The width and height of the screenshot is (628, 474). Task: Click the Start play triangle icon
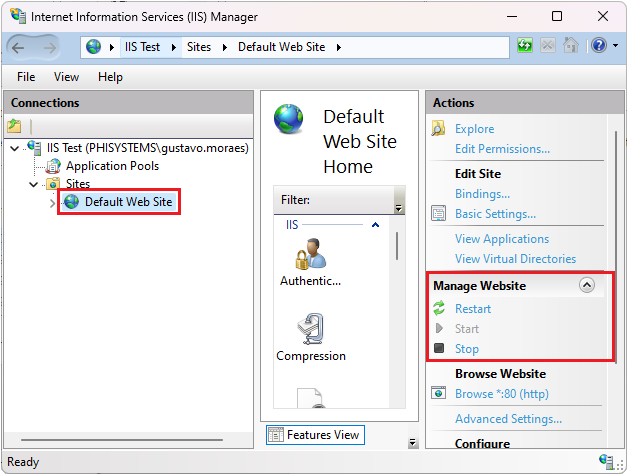pos(439,328)
